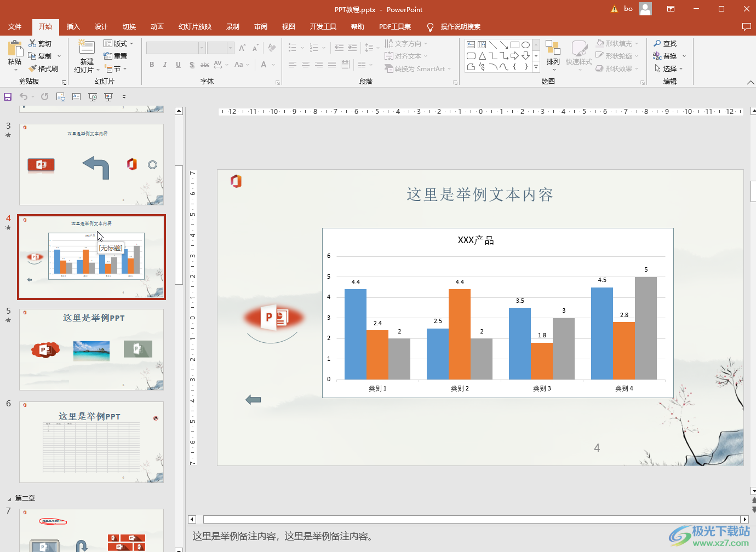
Task: Click the Copy (复制) button
Action: coord(44,56)
